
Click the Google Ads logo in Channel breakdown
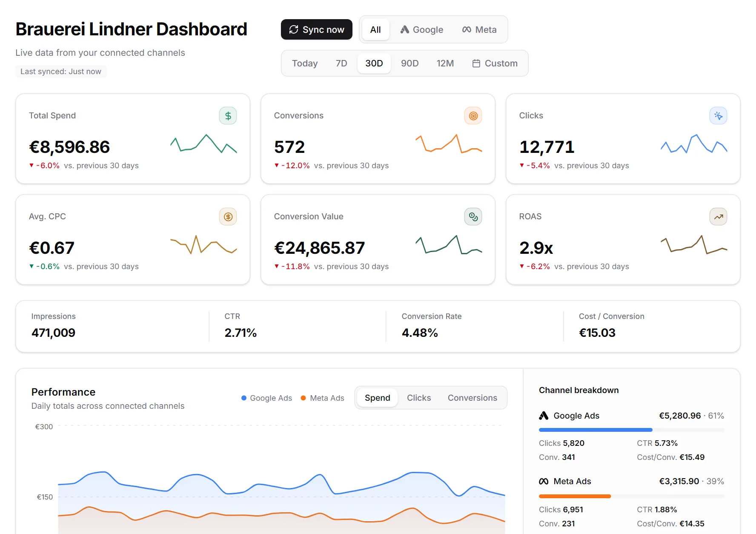[544, 416]
